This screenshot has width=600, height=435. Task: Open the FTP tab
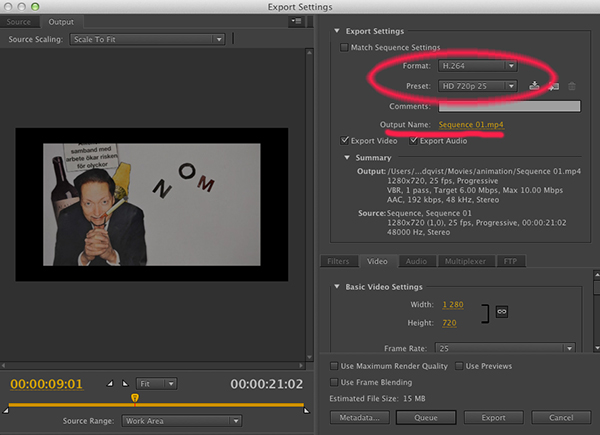click(510, 261)
